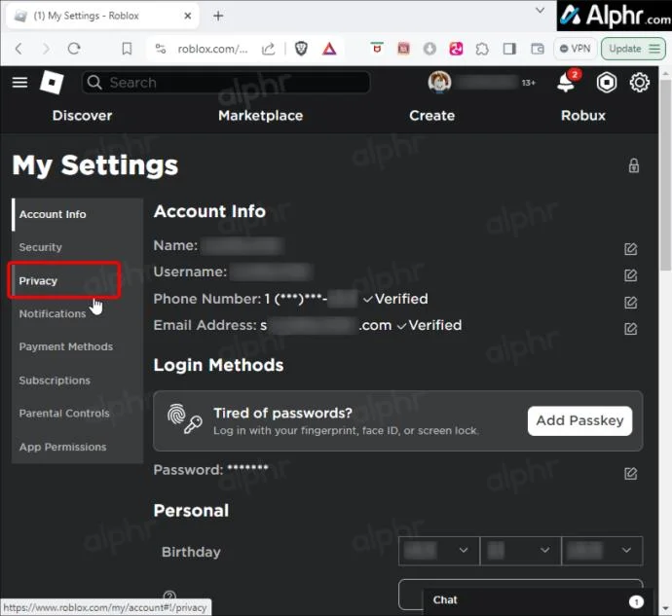Open a new browser tab
This screenshot has width=672, height=616.
[x=218, y=16]
